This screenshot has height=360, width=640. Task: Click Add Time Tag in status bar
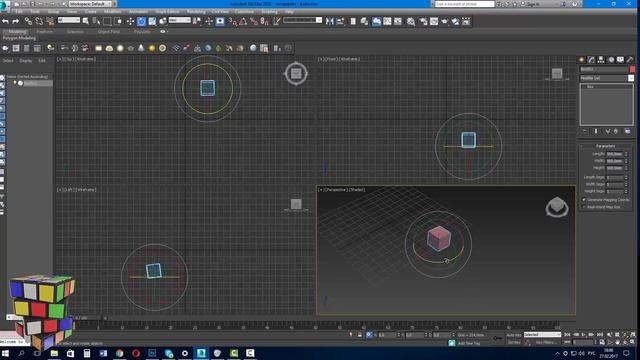469,343
